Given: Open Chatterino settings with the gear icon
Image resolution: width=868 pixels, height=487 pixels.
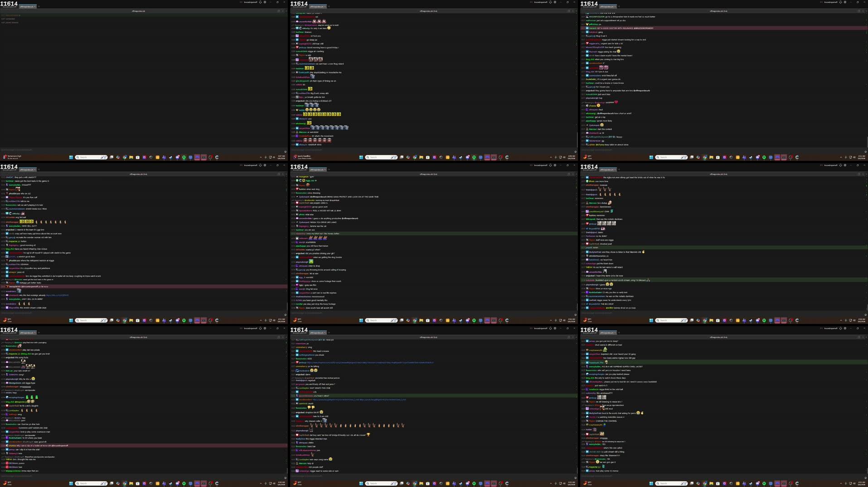Looking at the screenshot, I should tap(265, 2).
